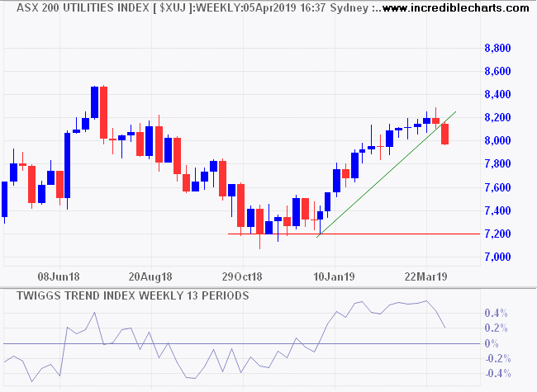Click the www.incrediblecharts.com watermark text
537x392 pixels.
[x=455, y=7]
